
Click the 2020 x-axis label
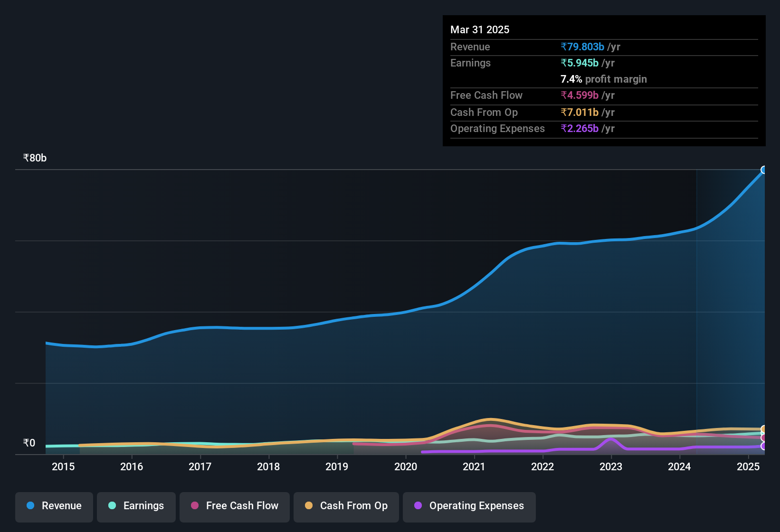406,467
